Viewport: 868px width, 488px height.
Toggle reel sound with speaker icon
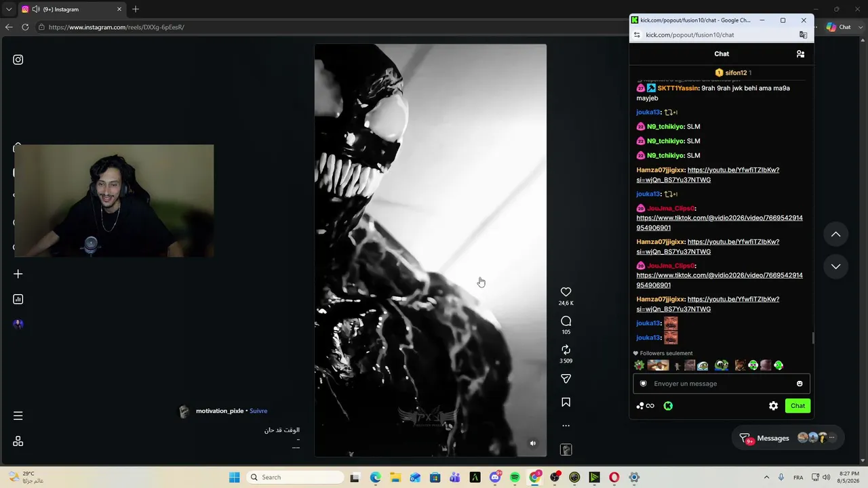[533, 443]
